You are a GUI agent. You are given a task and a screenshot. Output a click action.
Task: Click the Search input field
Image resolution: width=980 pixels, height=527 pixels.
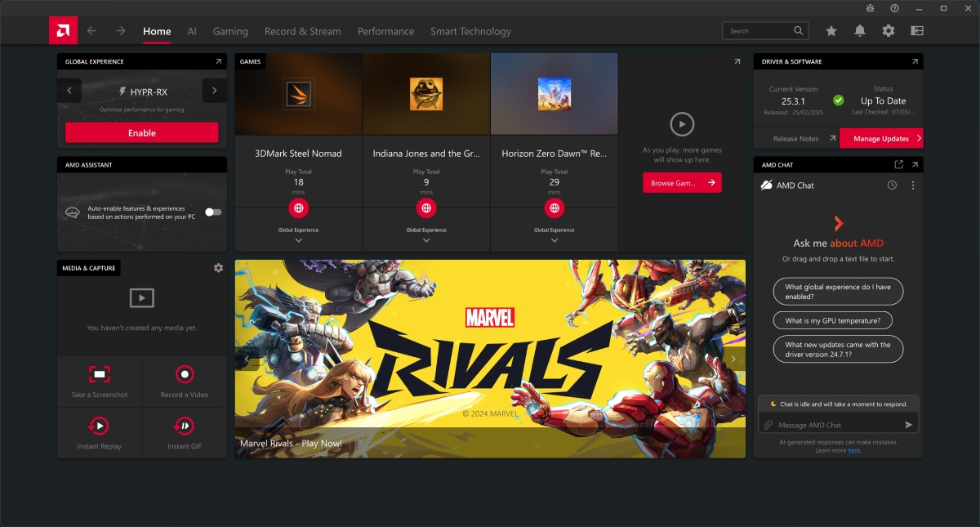pyautogui.click(x=758, y=31)
